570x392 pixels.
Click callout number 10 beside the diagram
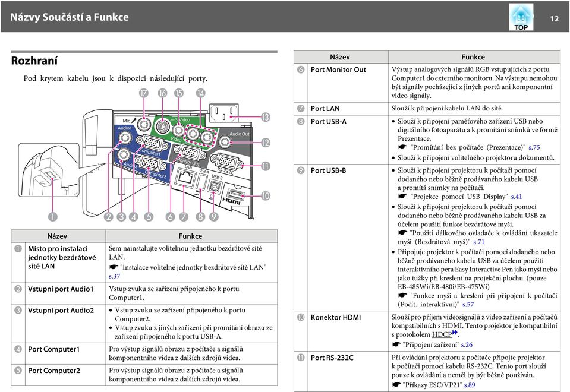tap(266, 196)
